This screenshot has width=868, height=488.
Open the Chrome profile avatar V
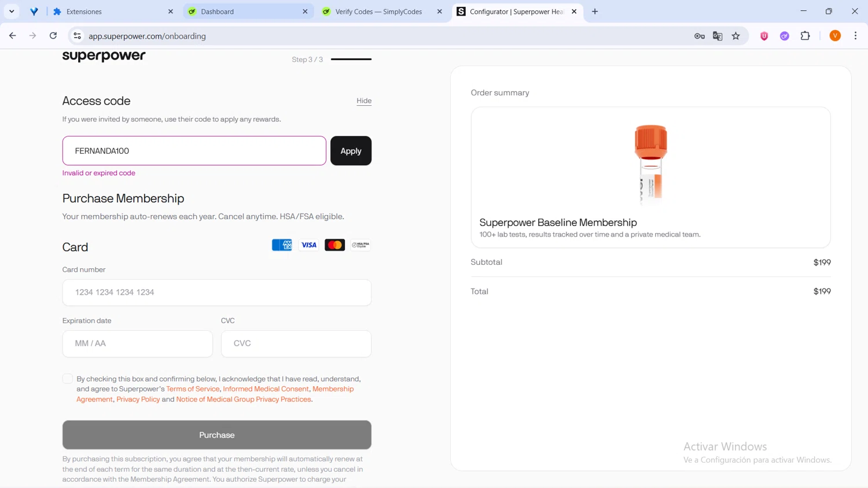click(835, 36)
